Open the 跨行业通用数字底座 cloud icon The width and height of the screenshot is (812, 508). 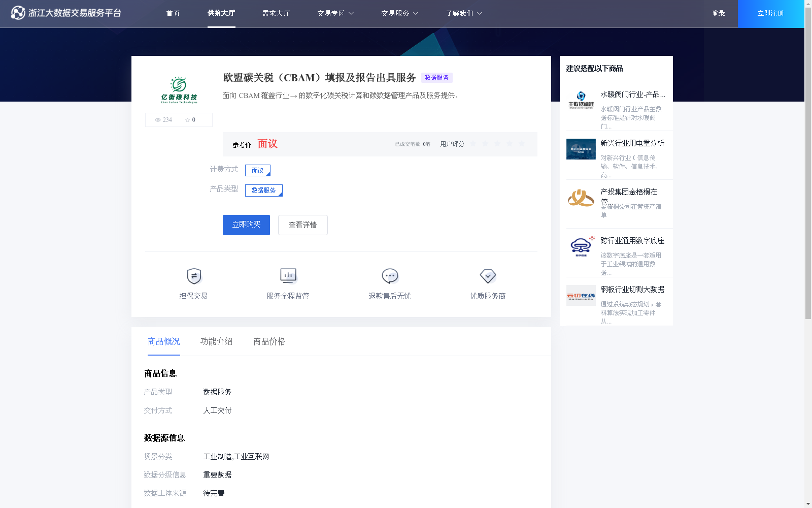pos(581,246)
